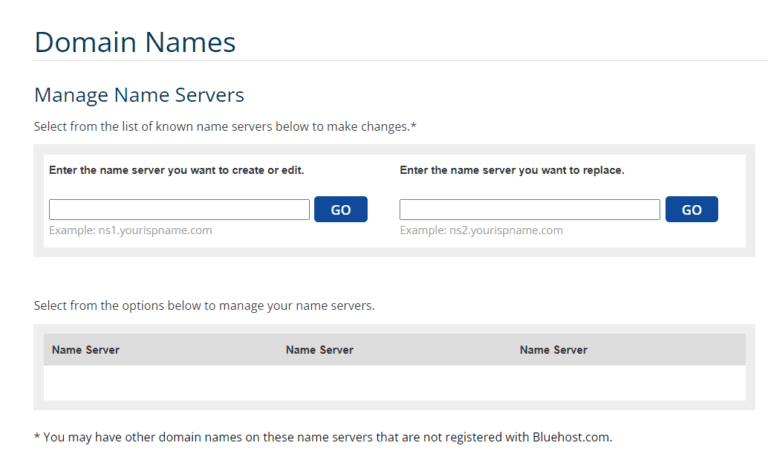Screen dimensions: 768x460
Task: Click the empty table cell under middle Name Server
Action: [395, 383]
